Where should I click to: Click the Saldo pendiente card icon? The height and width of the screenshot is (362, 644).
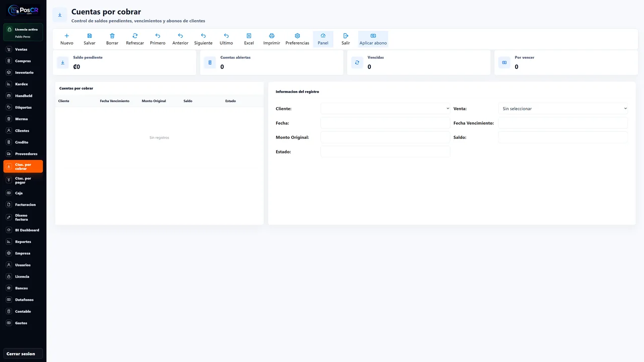(63, 63)
